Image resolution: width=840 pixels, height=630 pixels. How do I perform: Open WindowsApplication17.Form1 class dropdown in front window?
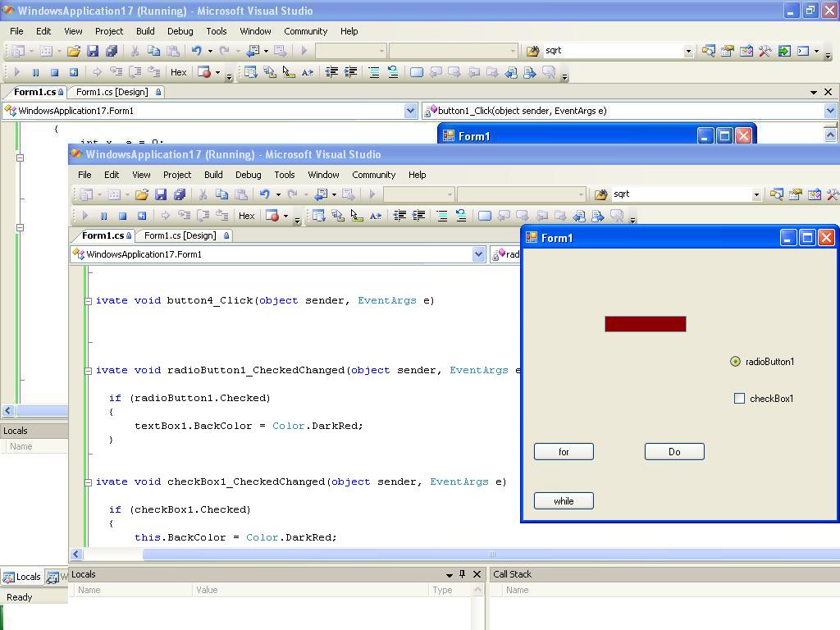coord(478,254)
